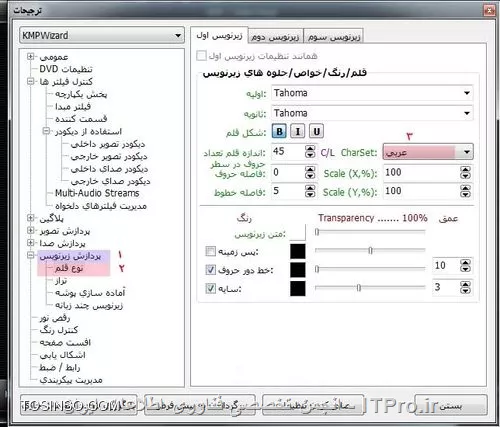Viewport: 500px width, 427px height.
Task: Select the زیرنویس چند زبانه tree item
Action: (89, 305)
